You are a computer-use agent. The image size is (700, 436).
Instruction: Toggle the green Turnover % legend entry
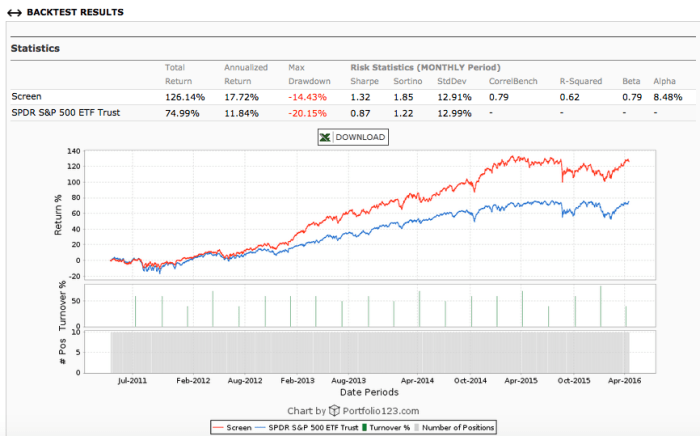(385, 428)
